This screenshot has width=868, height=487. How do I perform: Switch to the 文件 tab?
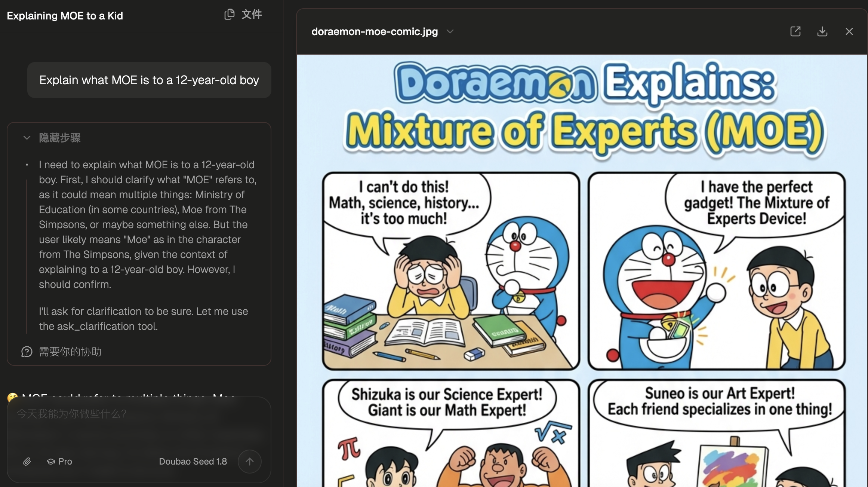pyautogui.click(x=252, y=14)
